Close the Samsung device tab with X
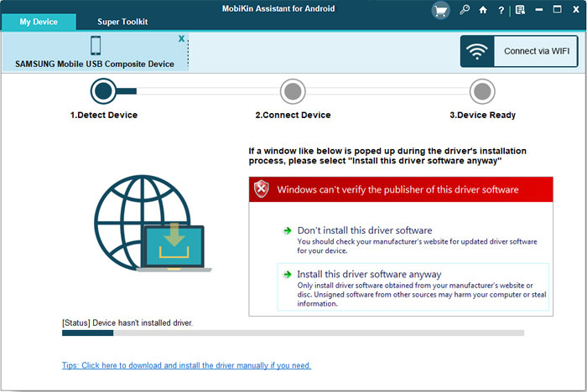 181,39
